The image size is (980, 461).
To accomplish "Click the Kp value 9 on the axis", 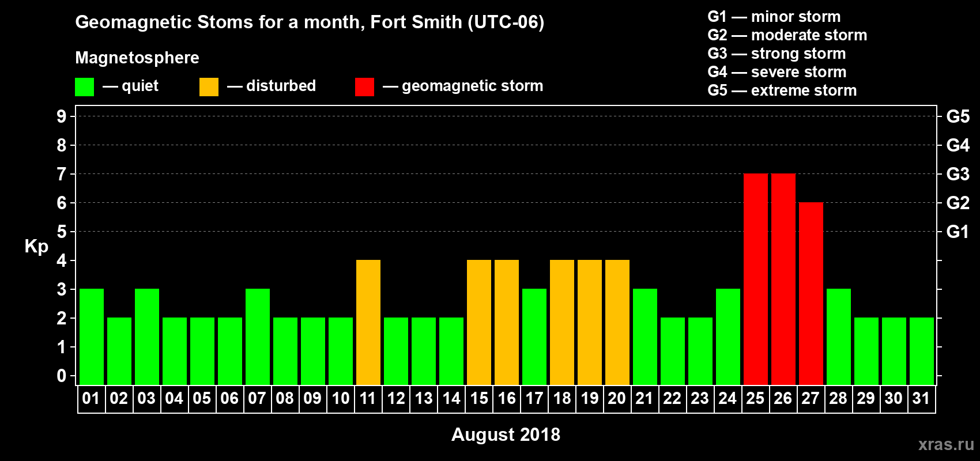I will click(61, 116).
